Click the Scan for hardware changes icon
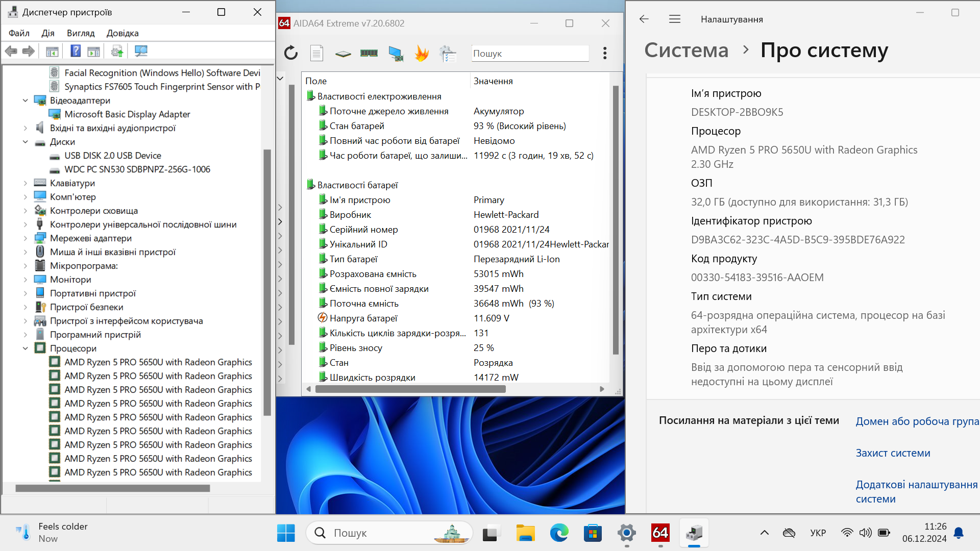Screen dimensions: 980x551 [141, 51]
